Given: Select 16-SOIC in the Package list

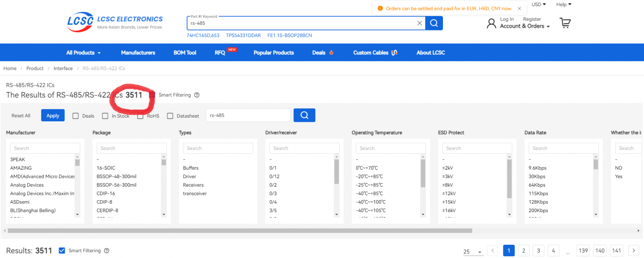Looking at the screenshot, I should 106,168.
